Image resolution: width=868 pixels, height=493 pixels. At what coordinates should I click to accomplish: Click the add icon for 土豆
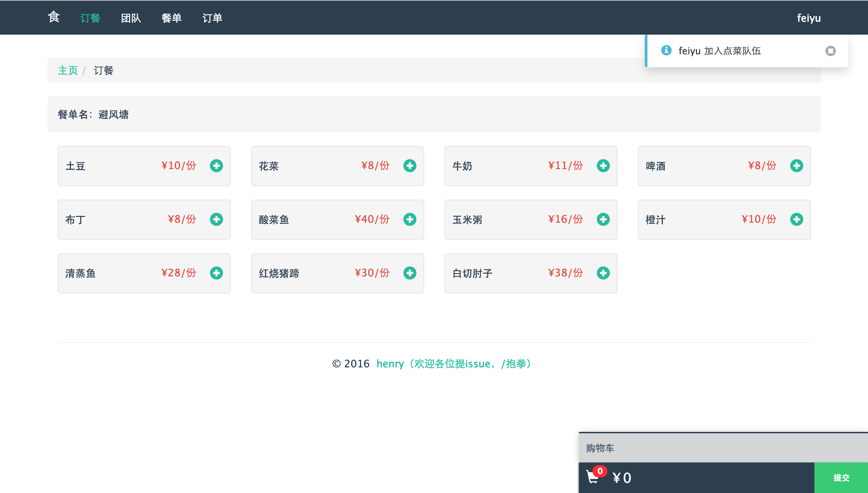click(216, 166)
